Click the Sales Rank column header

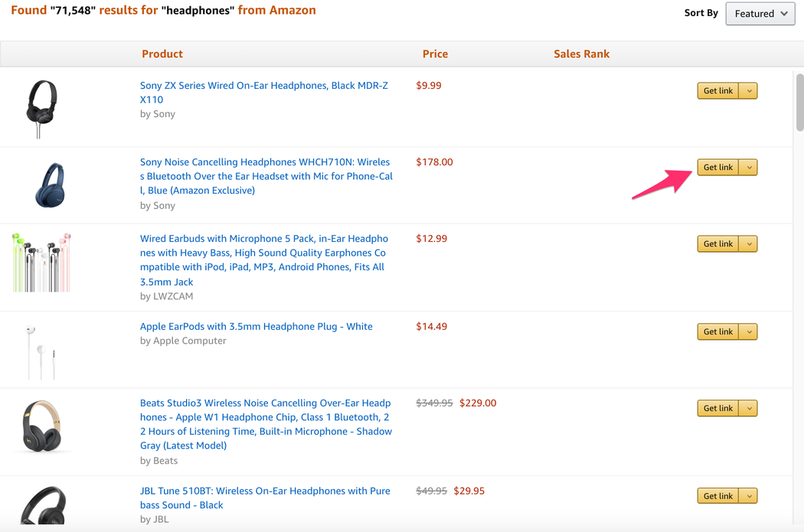pyautogui.click(x=581, y=54)
